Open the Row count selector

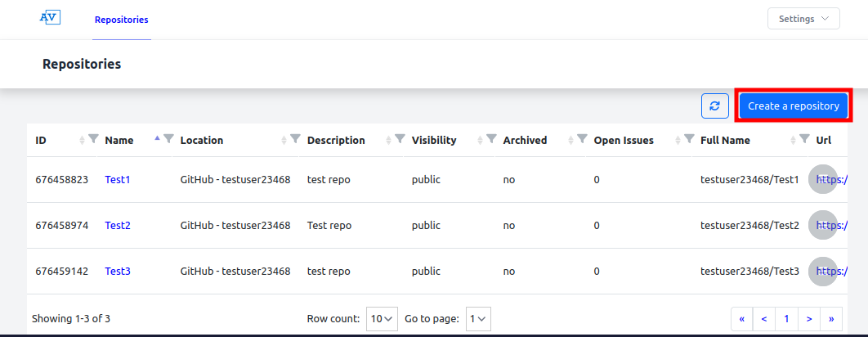pos(382,319)
